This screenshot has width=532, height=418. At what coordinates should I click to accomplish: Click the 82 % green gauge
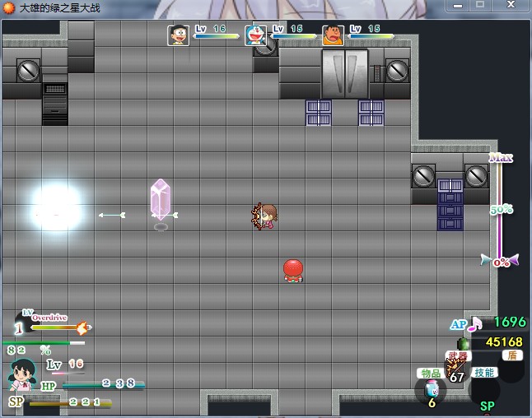click(x=44, y=343)
